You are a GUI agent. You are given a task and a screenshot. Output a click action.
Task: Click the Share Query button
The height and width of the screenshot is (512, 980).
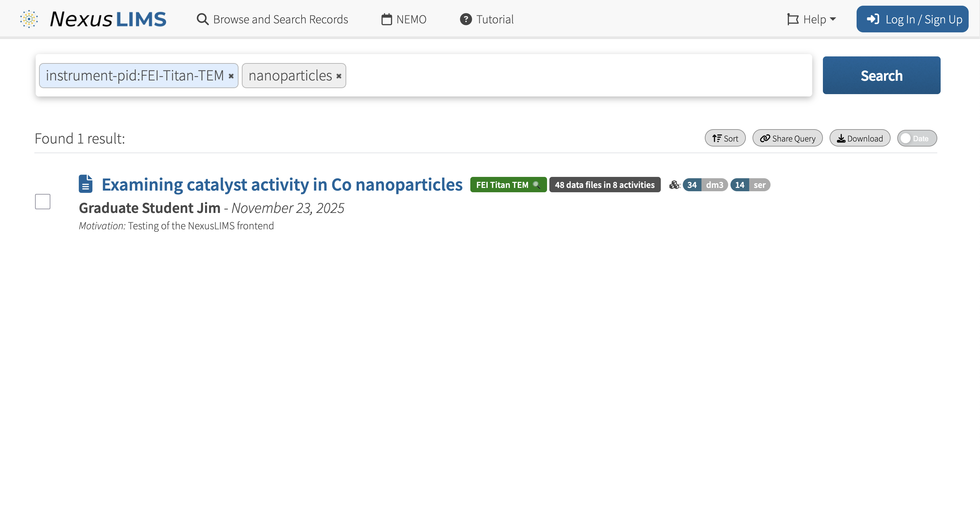[x=787, y=139]
